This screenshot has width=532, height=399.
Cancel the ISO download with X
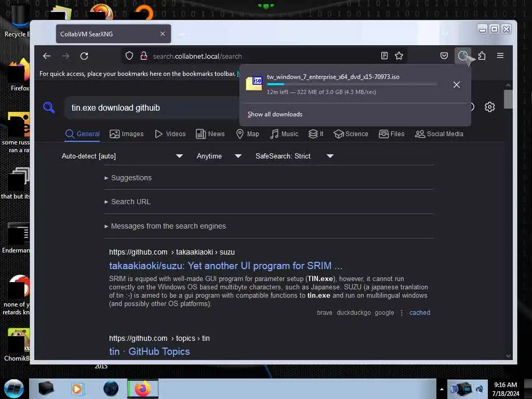tap(457, 85)
